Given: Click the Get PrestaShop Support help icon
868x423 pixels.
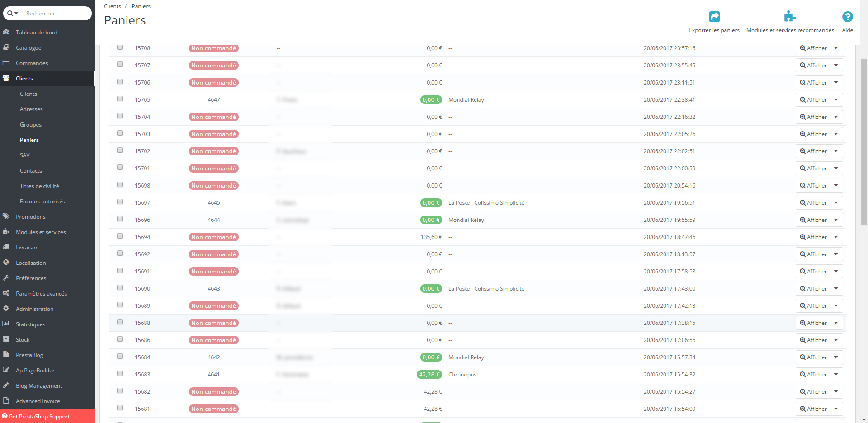Looking at the screenshot, I should pos(5,416).
